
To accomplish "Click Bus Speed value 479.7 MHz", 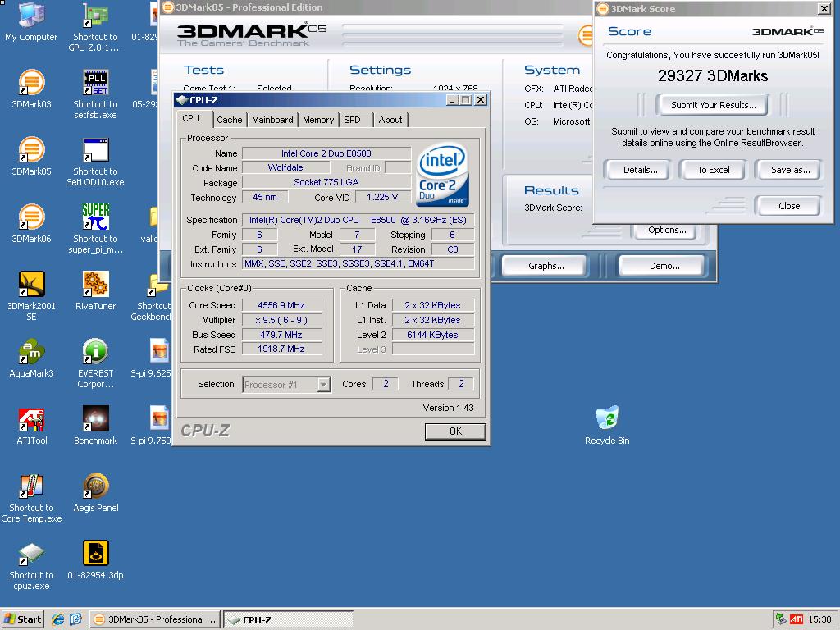I will click(282, 335).
